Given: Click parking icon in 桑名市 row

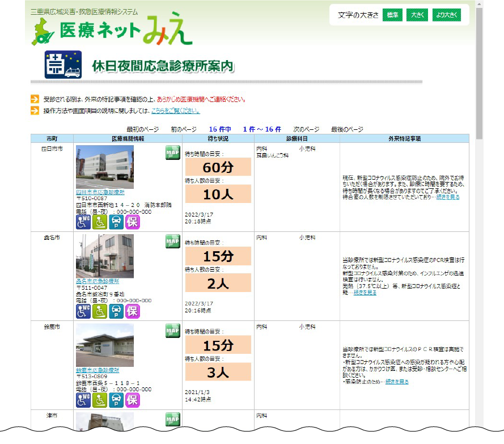Looking at the screenshot, I should 116,311.
